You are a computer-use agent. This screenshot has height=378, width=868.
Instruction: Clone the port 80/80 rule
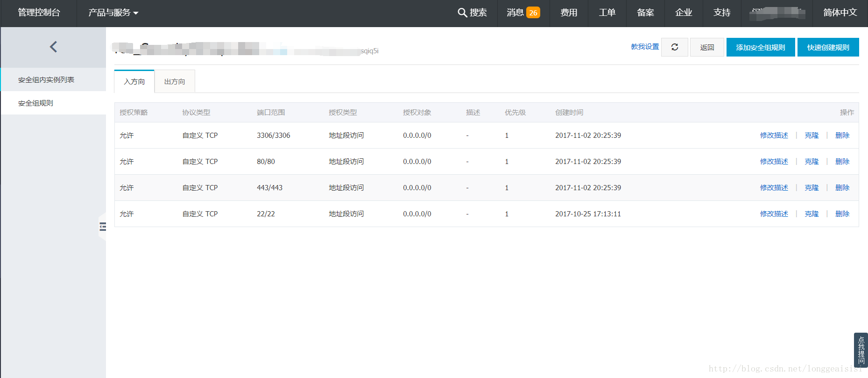(x=812, y=162)
